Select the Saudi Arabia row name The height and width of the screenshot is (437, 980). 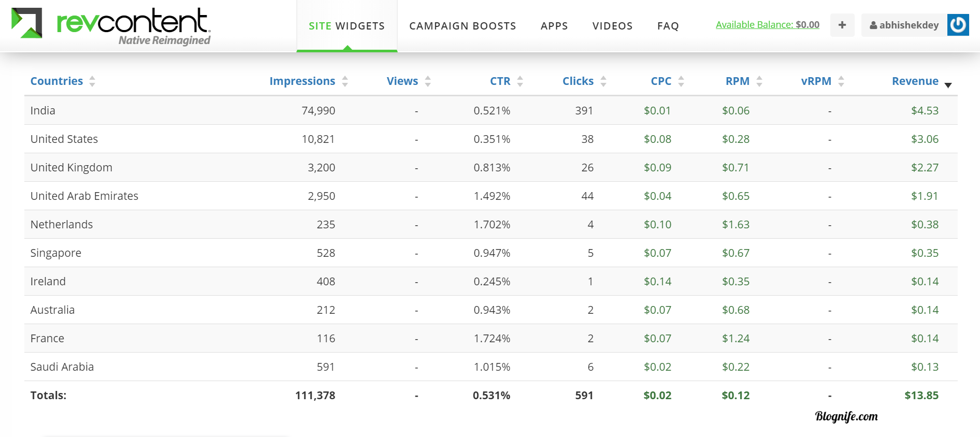point(62,367)
